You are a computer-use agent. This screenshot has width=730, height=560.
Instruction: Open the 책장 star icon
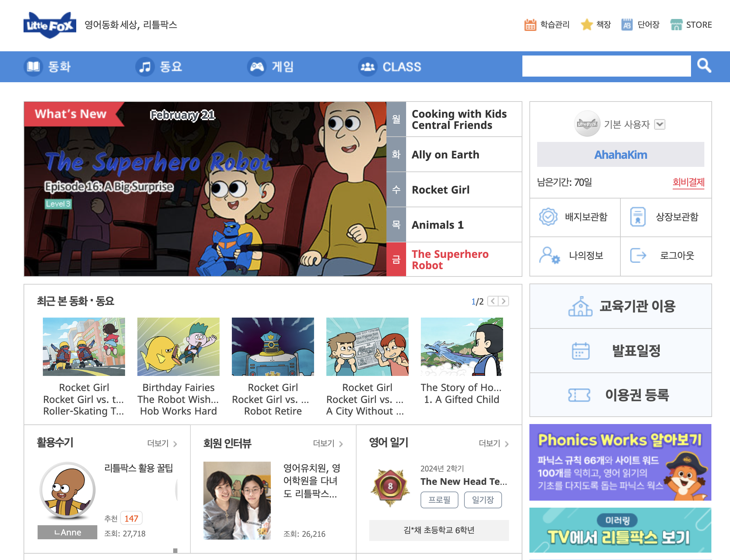(x=587, y=25)
